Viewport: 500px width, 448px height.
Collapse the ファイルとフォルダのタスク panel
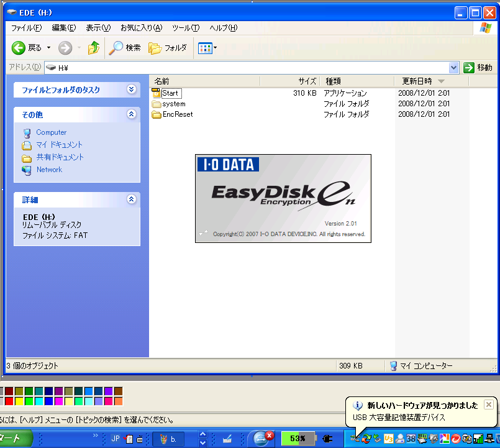point(131,89)
